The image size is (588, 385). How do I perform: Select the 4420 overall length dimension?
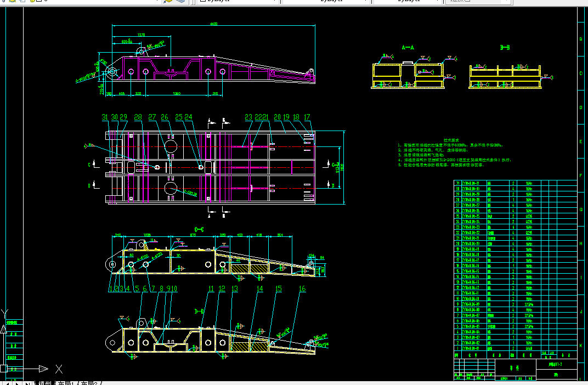click(213, 24)
